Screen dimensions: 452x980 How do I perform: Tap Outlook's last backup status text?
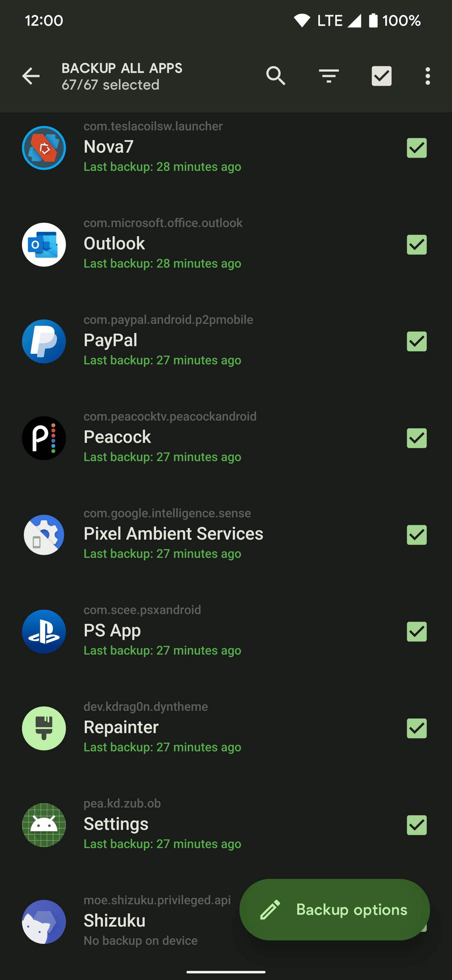[x=162, y=264]
